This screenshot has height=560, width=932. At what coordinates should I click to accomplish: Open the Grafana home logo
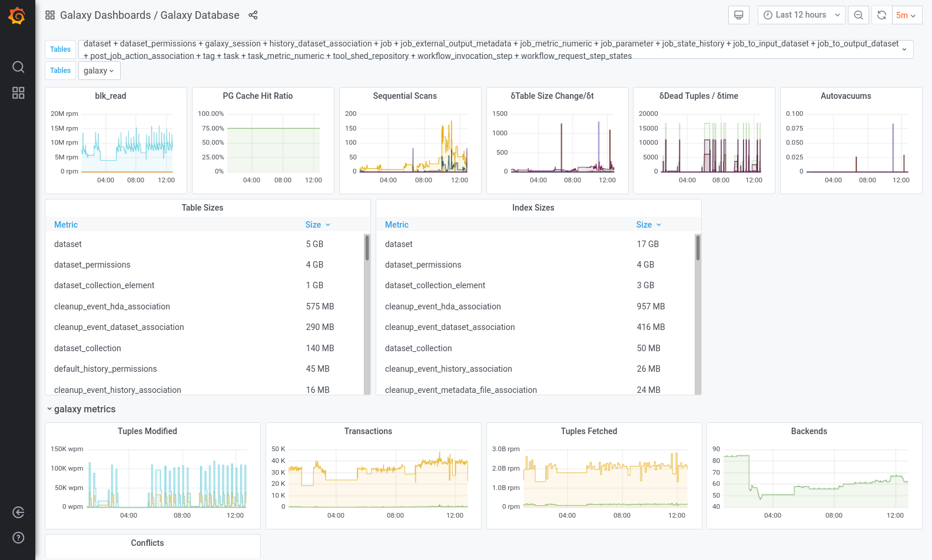(x=17, y=15)
